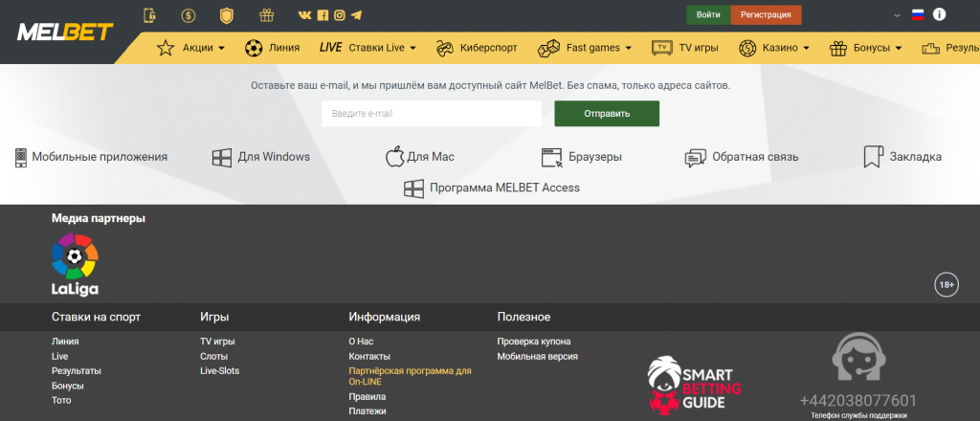This screenshot has width=980, height=421.
Task: Click the Войти login button
Action: [x=708, y=15]
